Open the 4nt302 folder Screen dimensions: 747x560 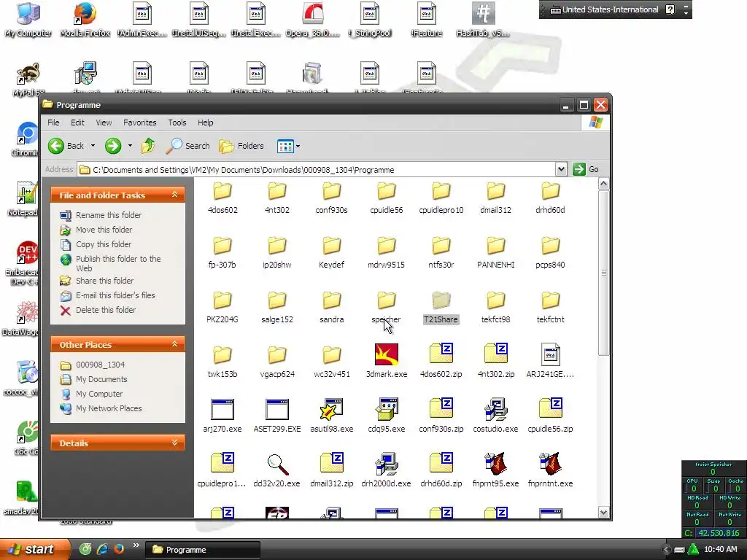tap(276, 198)
